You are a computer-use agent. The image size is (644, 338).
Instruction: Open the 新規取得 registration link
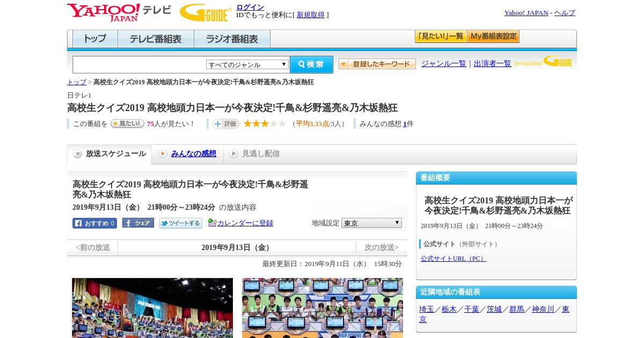click(x=311, y=15)
